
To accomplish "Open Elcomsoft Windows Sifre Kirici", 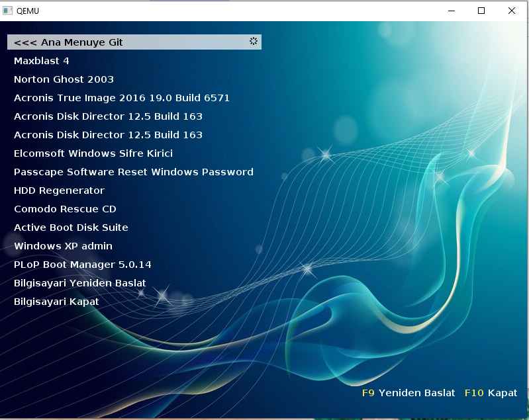I will point(93,153).
